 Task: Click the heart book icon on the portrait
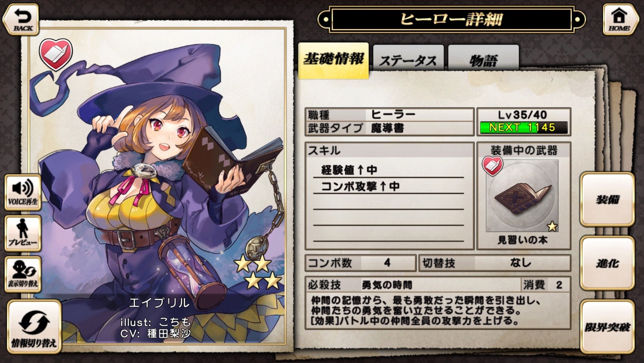pos(56,54)
